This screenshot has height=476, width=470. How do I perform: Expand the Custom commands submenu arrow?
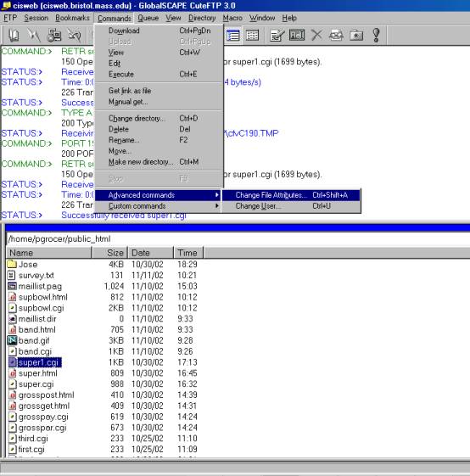217,206
